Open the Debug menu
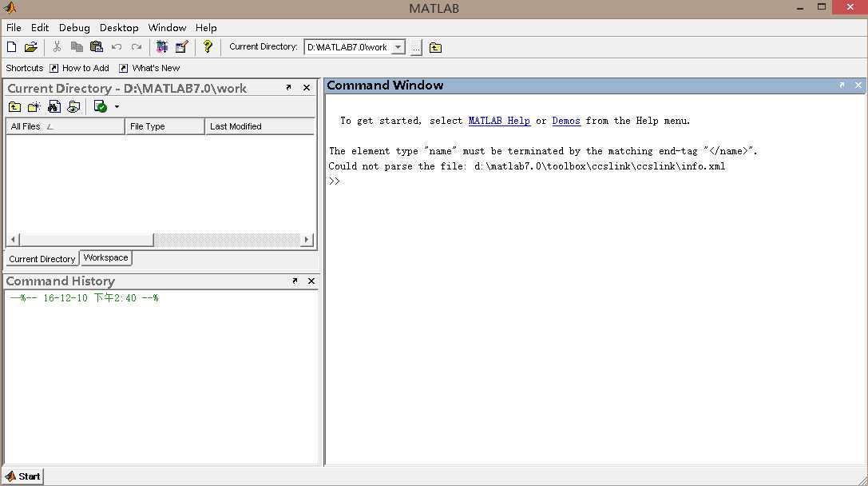The width and height of the screenshot is (868, 486). 74,28
